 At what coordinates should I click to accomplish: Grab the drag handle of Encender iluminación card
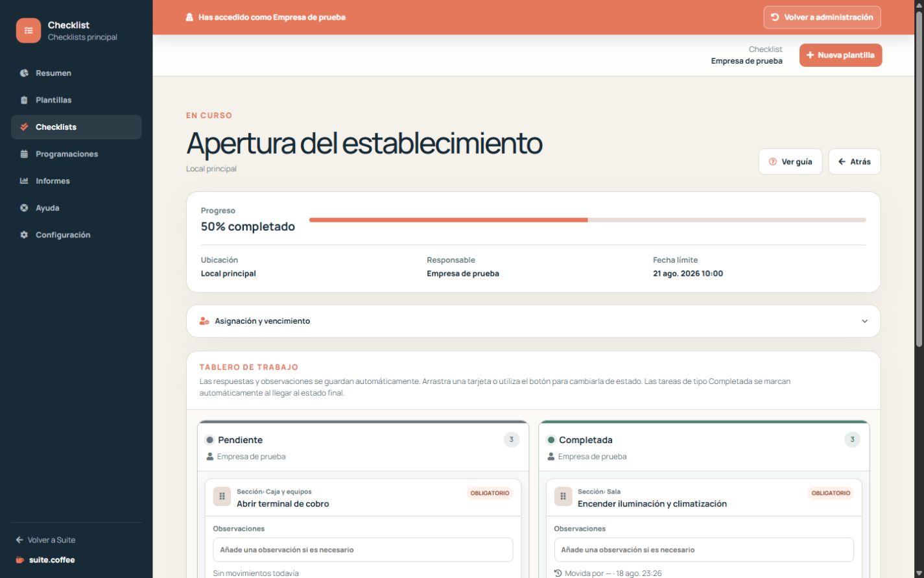pyautogui.click(x=563, y=497)
